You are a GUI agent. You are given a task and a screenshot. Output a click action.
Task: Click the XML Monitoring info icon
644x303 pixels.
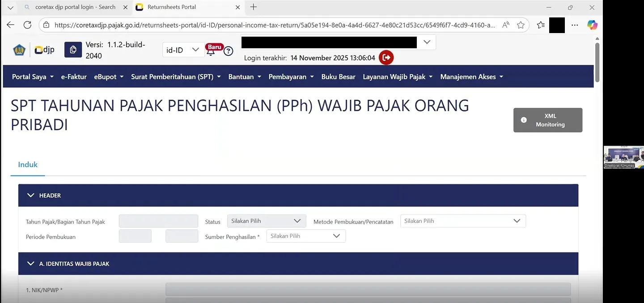pyautogui.click(x=523, y=120)
